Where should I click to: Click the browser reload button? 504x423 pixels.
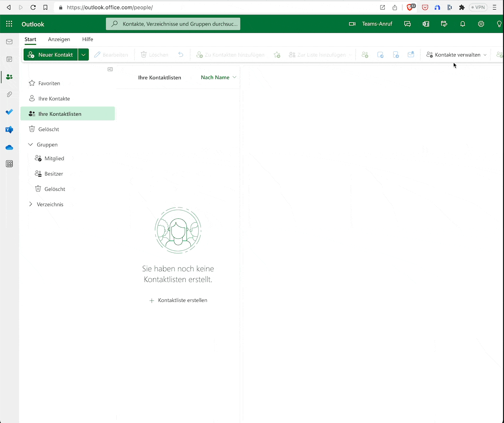(33, 7)
